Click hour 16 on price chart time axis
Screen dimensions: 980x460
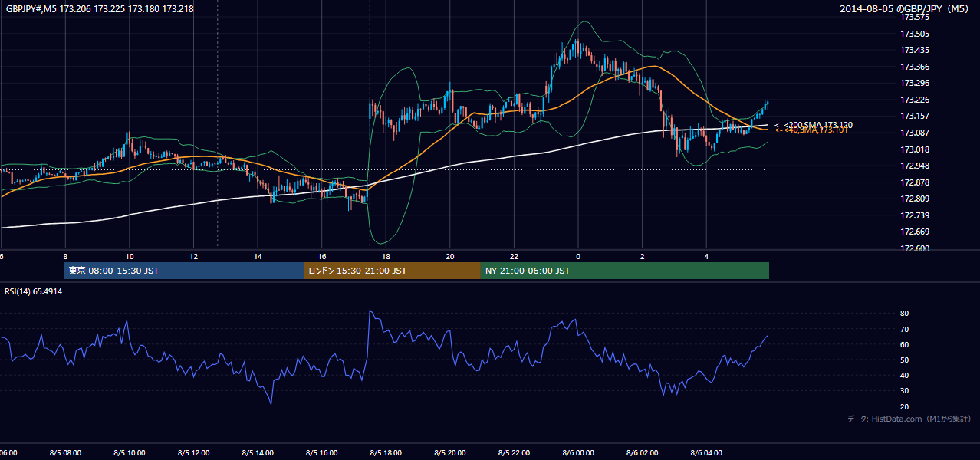[322, 256]
